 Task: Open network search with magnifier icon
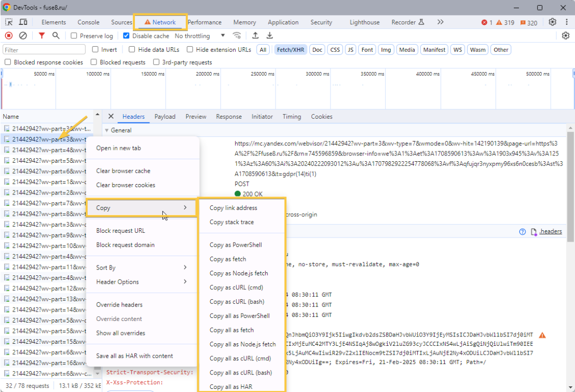click(x=56, y=36)
